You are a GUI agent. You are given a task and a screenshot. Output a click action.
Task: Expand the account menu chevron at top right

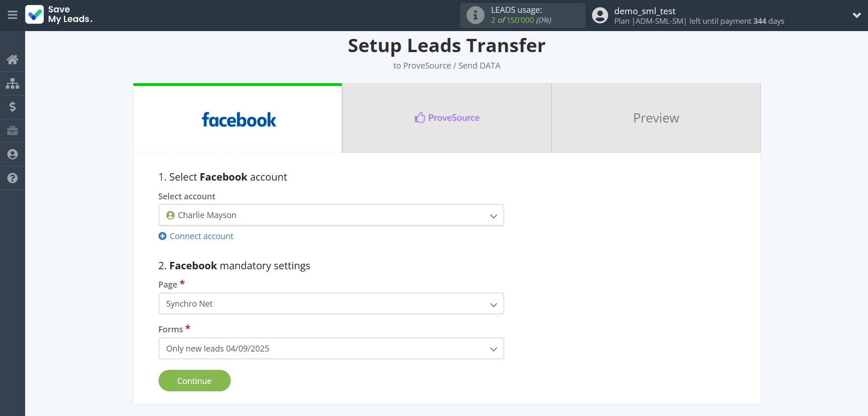(x=857, y=15)
